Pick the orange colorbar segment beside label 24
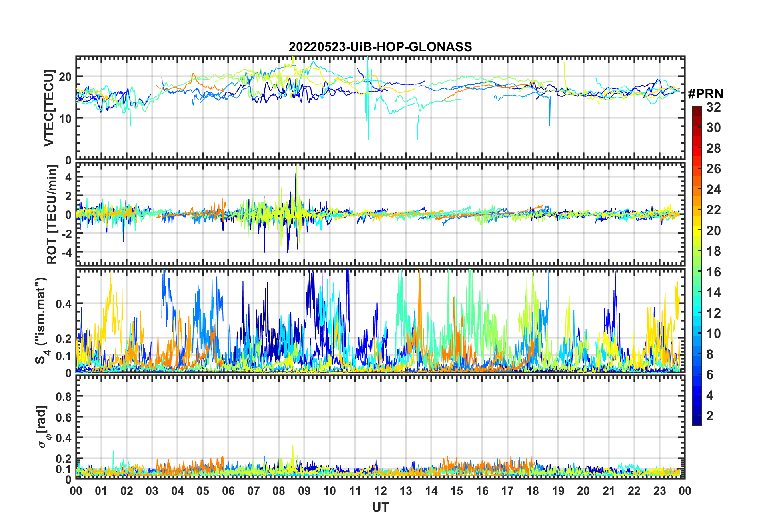 pyautogui.click(x=697, y=189)
